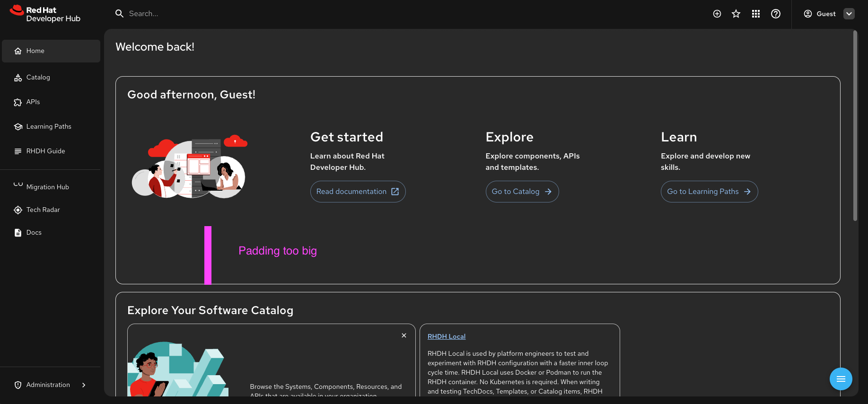Click the Read documentation button
Image resolution: width=868 pixels, height=404 pixels.
(358, 192)
